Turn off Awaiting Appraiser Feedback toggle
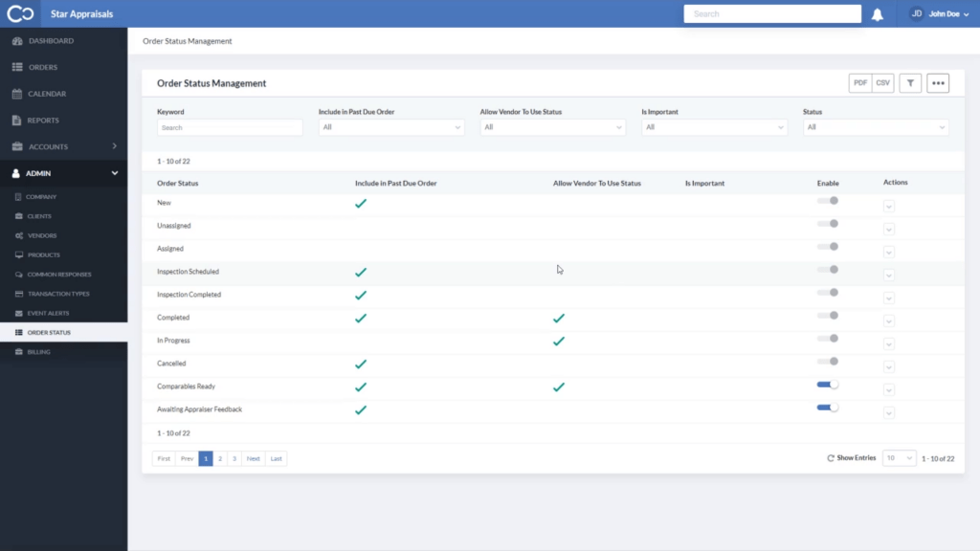This screenshot has width=980, height=551. tap(828, 408)
